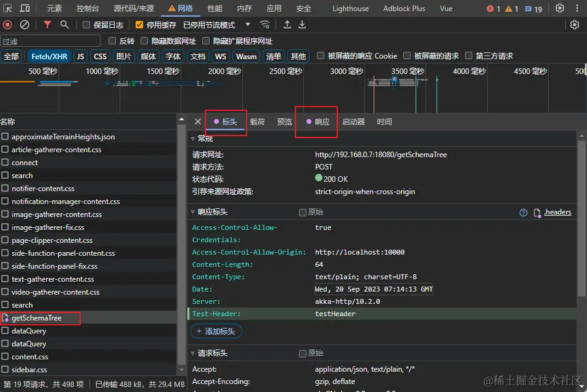Open the search magnifier in network toolbar
Image resolution: width=587 pixels, height=392 pixels.
pos(64,25)
